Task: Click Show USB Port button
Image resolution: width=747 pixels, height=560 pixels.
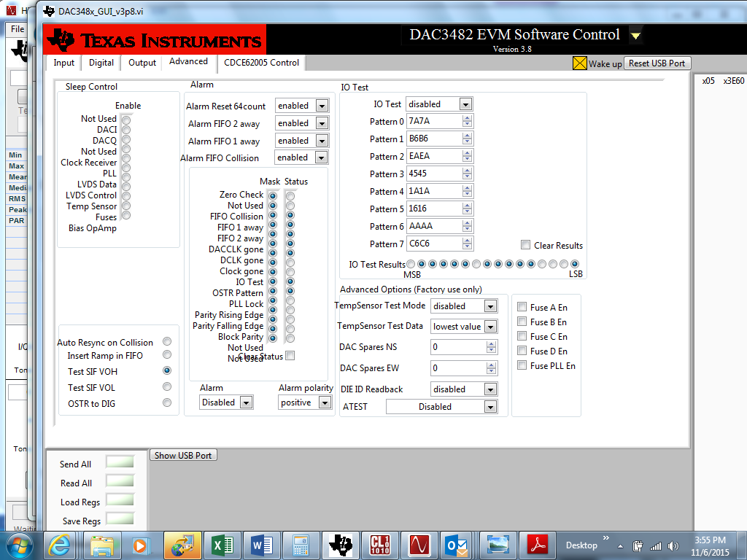Action: (x=183, y=455)
